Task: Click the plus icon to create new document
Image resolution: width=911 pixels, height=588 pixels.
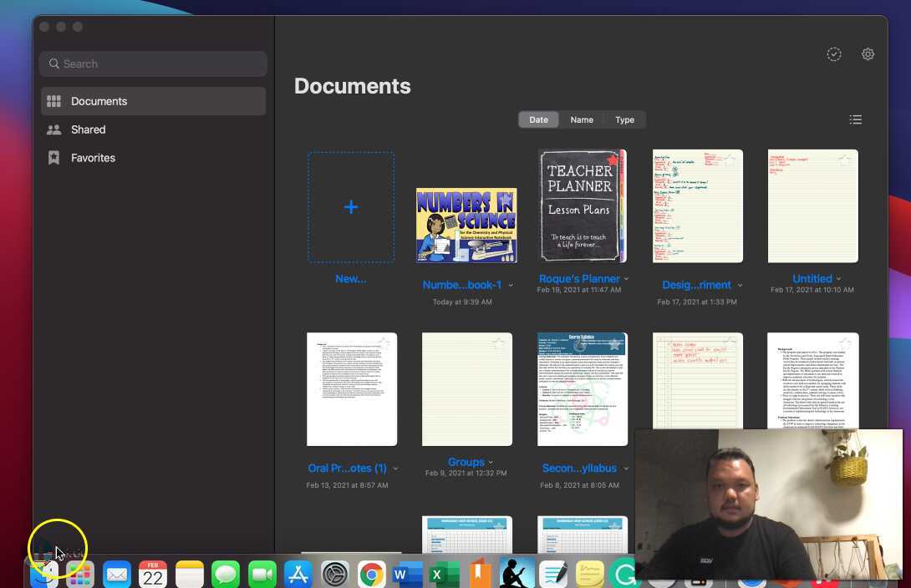Action: [x=351, y=207]
